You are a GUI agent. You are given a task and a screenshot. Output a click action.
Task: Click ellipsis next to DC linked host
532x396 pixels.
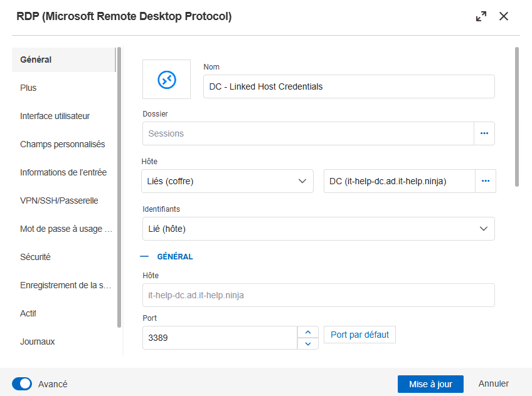[x=485, y=181]
